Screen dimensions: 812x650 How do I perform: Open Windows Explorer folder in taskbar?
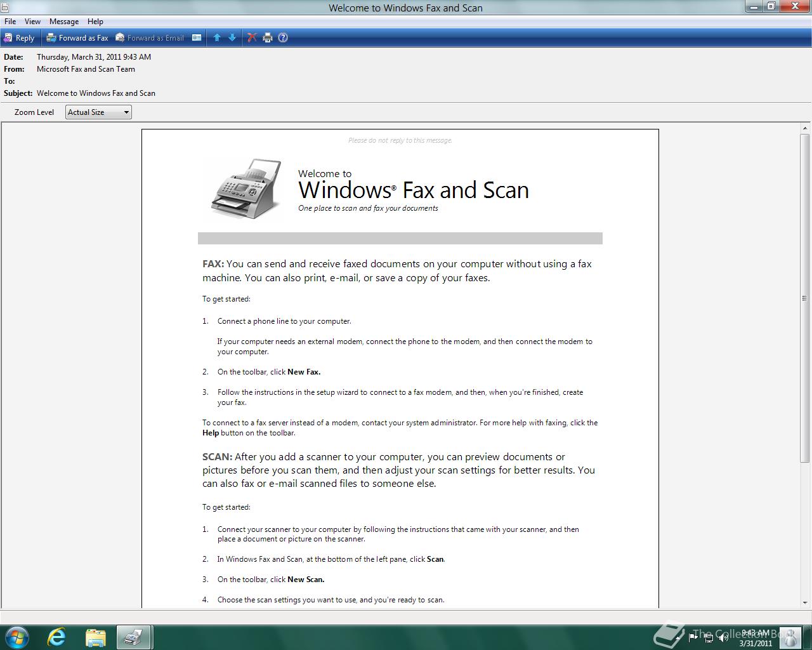(95, 637)
